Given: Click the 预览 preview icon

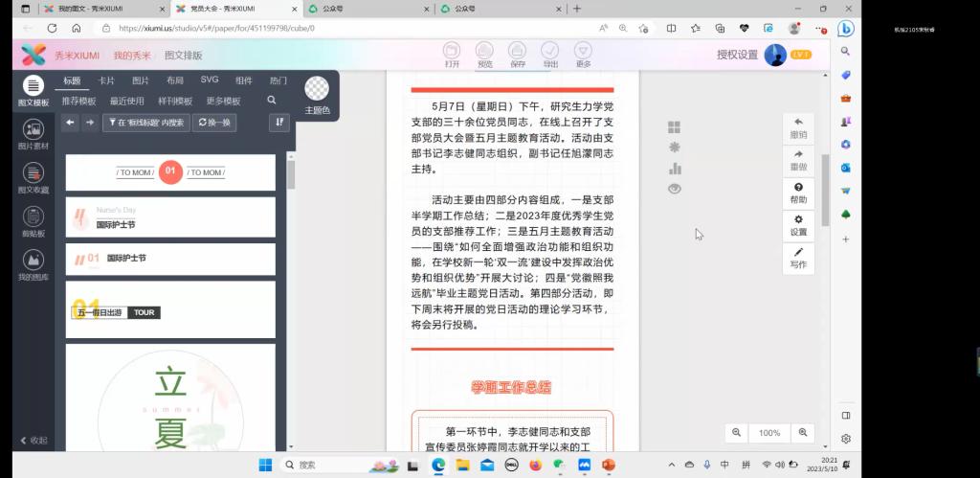Looking at the screenshot, I should coord(484,53).
